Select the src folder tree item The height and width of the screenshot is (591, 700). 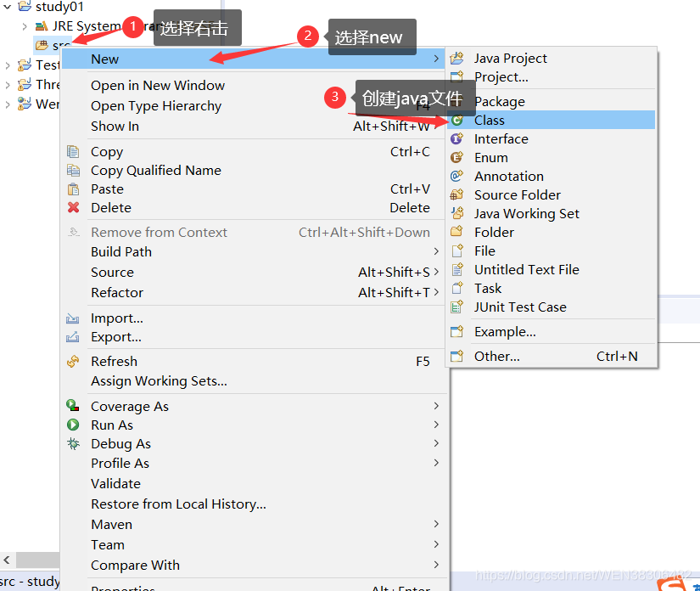53,45
